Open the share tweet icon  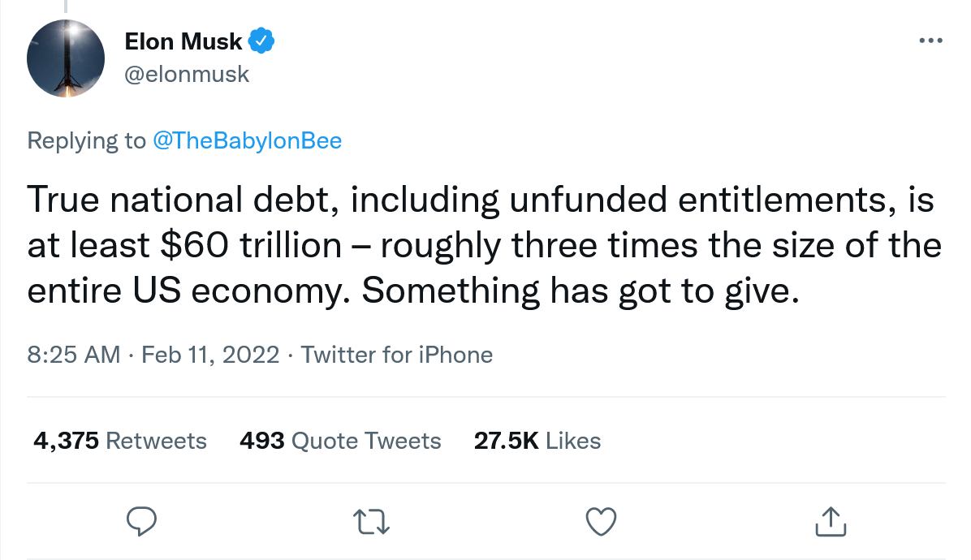pyautogui.click(x=831, y=520)
